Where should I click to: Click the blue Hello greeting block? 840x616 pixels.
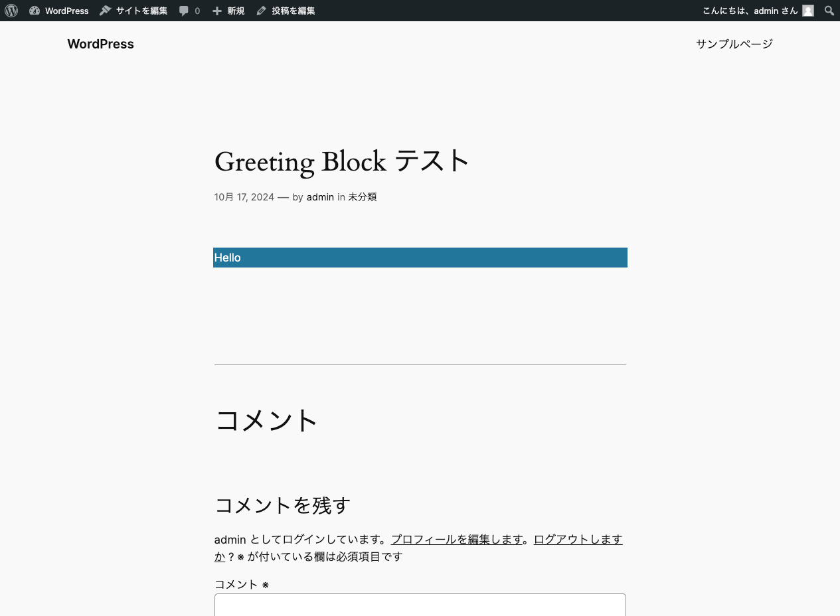(x=420, y=258)
